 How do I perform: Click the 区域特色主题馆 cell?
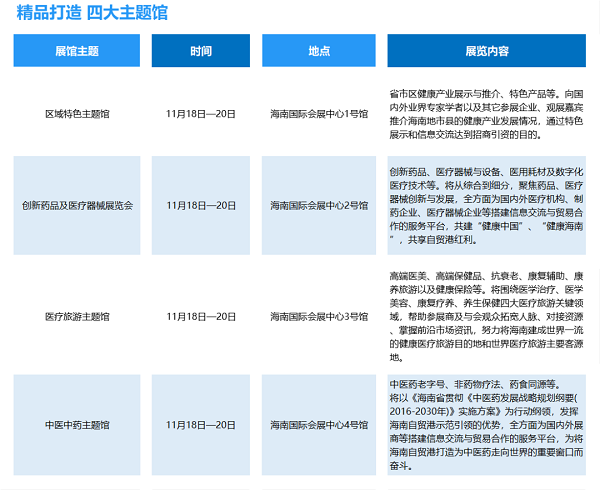[x=77, y=114]
